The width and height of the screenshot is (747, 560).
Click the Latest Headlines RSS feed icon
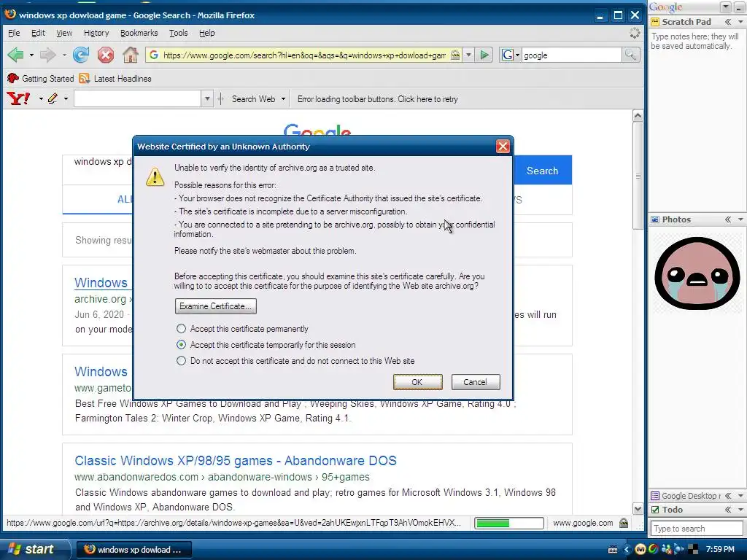[85, 79]
